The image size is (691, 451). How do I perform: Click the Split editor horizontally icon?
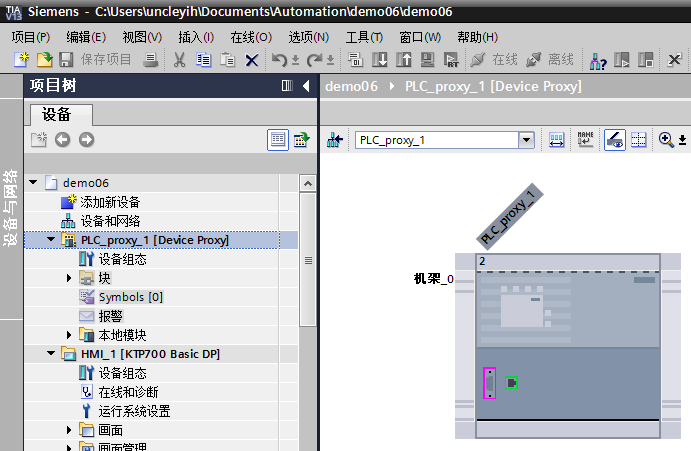(x=646, y=59)
